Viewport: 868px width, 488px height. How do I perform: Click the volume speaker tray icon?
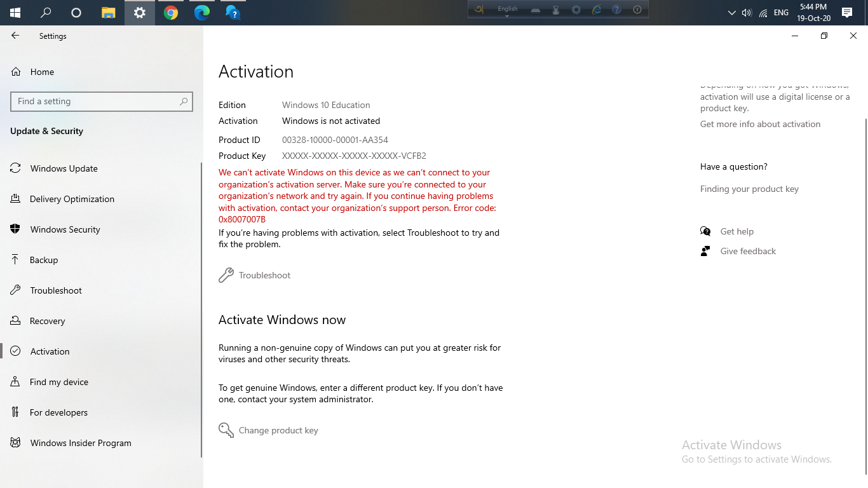[747, 13]
